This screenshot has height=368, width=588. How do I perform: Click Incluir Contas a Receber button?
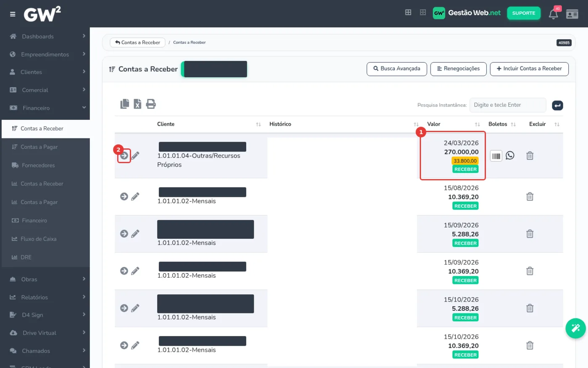pyautogui.click(x=529, y=69)
